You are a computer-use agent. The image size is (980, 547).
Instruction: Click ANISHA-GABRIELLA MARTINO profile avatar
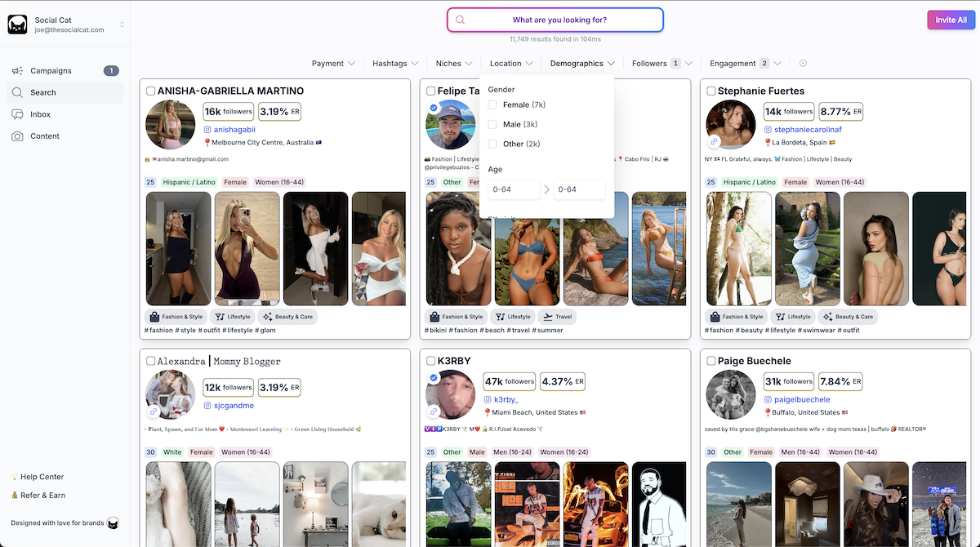pyautogui.click(x=170, y=125)
